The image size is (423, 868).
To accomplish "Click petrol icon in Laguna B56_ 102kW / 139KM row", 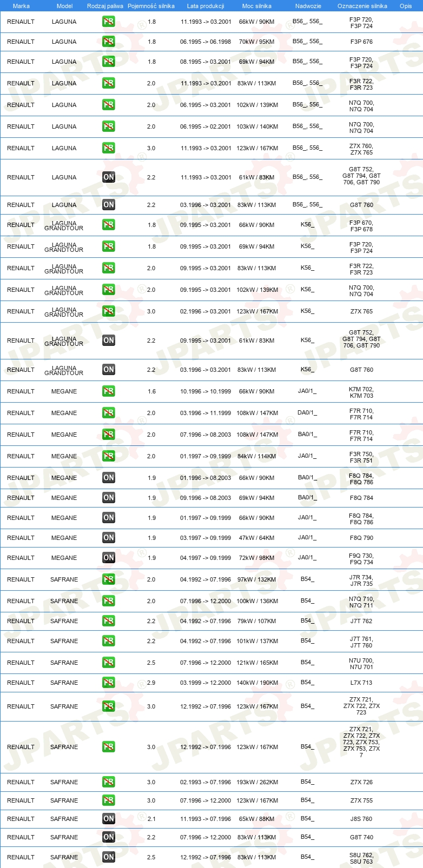I will [109, 105].
